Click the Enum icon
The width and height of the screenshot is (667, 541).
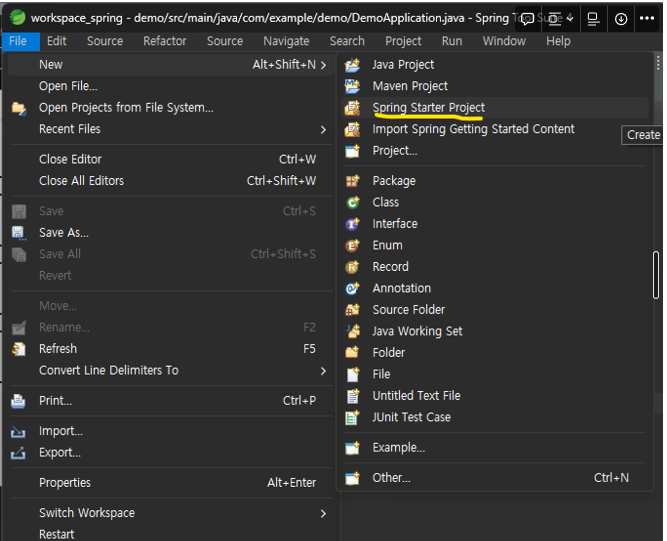click(x=352, y=245)
